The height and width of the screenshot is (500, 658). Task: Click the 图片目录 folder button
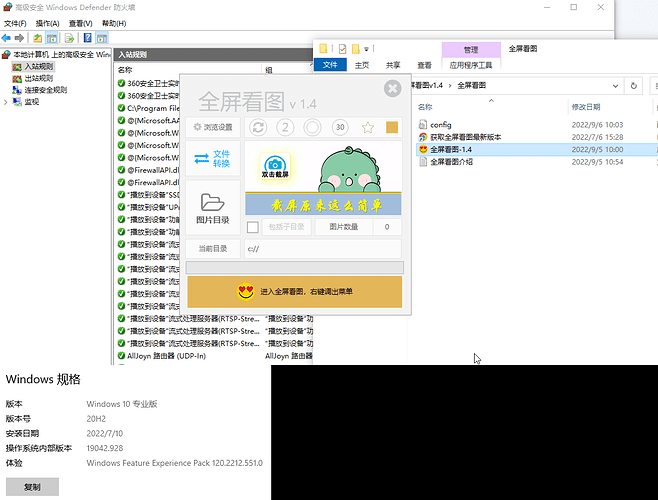(213, 208)
